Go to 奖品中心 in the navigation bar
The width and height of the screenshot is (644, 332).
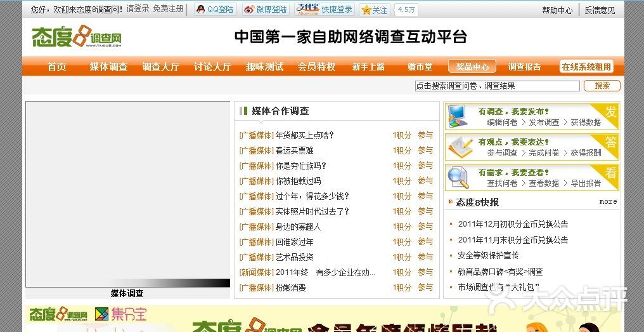coord(472,67)
